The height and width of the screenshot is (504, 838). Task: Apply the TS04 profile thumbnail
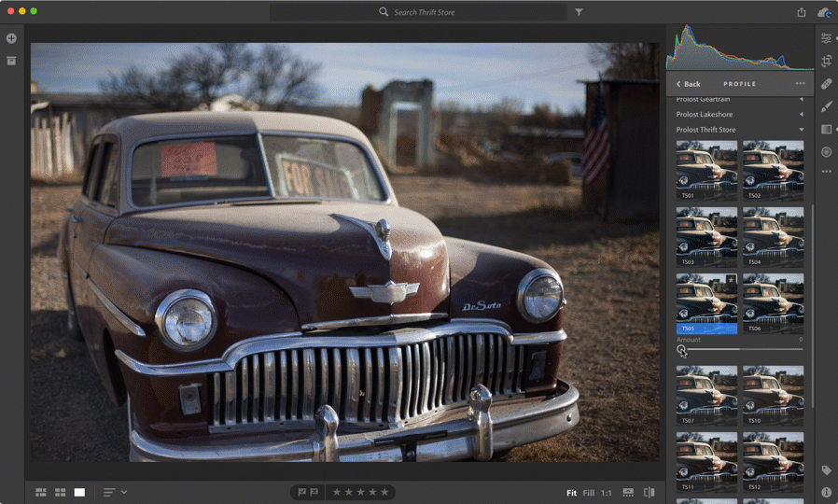point(773,237)
